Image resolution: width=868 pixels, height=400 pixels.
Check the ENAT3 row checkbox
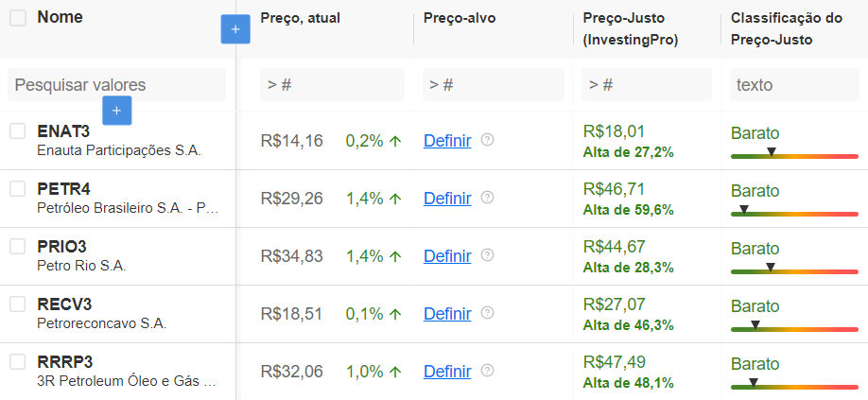[18, 131]
